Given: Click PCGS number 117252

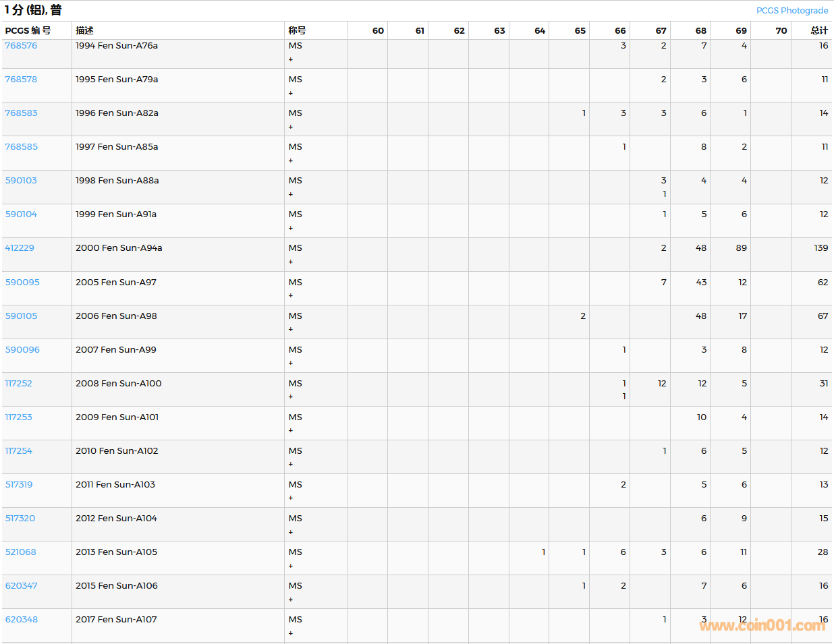Looking at the screenshot, I should click(19, 384).
